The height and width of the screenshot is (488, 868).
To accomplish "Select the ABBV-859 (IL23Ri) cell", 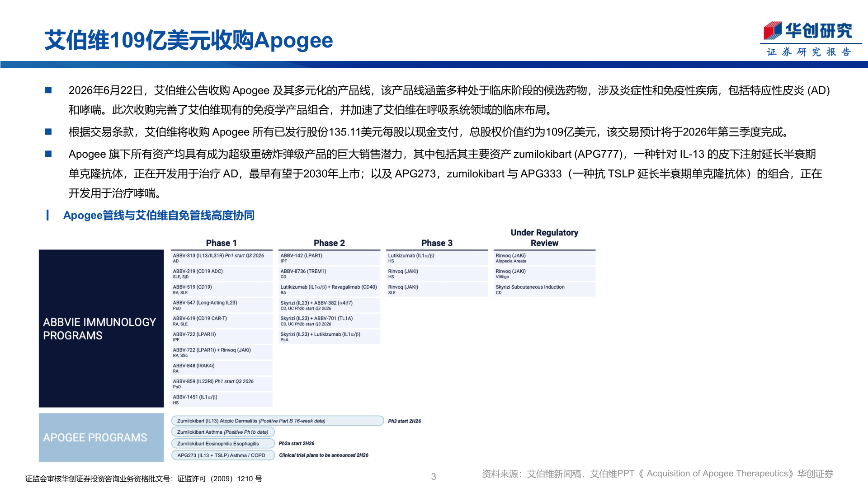I will (222, 384).
